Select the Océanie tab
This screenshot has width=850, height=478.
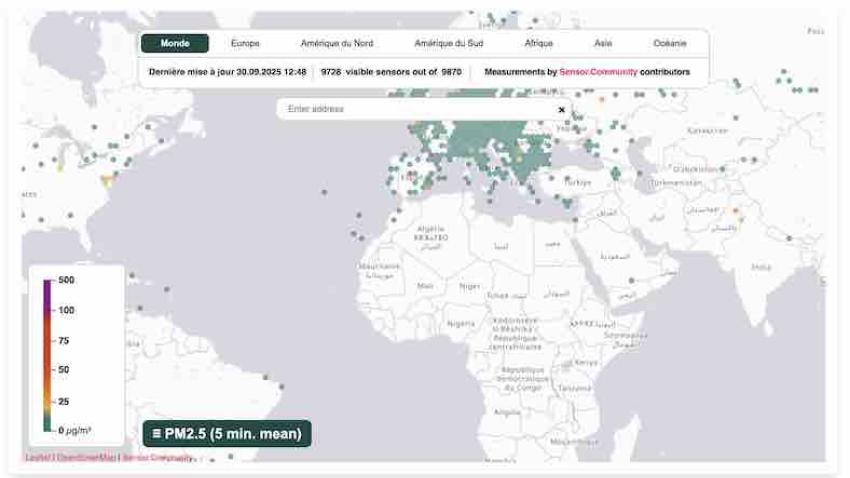[x=670, y=43]
